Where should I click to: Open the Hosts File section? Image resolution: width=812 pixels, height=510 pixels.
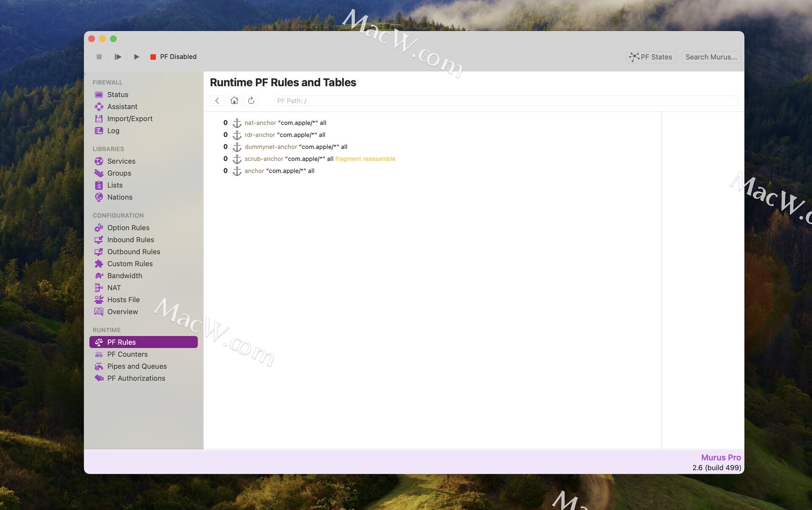coord(123,300)
